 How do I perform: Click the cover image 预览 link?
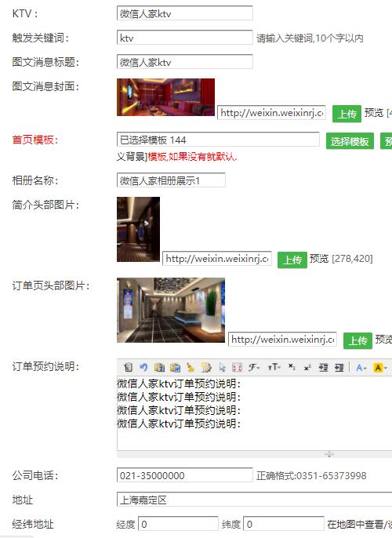coord(373,113)
